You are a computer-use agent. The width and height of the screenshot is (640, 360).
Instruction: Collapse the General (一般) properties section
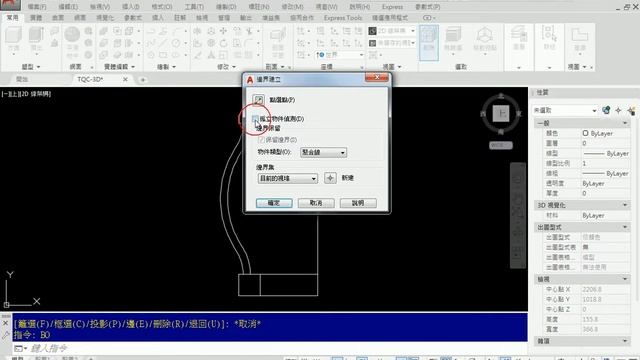tap(625, 123)
